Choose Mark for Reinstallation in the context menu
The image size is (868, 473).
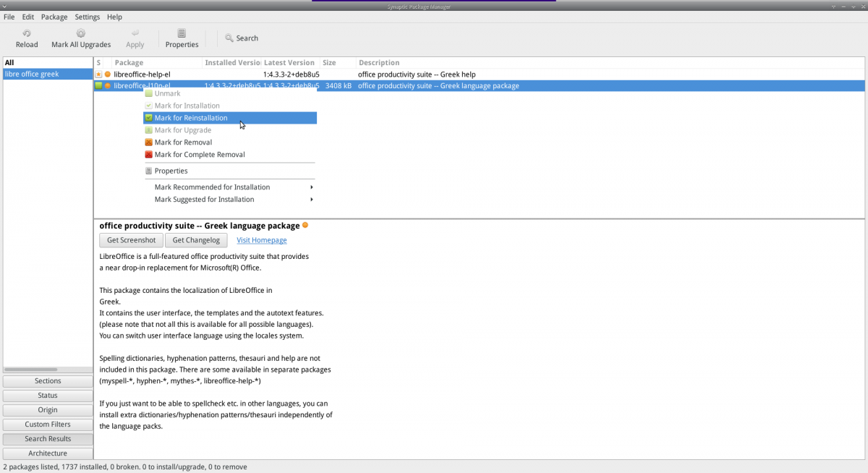point(230,118)
